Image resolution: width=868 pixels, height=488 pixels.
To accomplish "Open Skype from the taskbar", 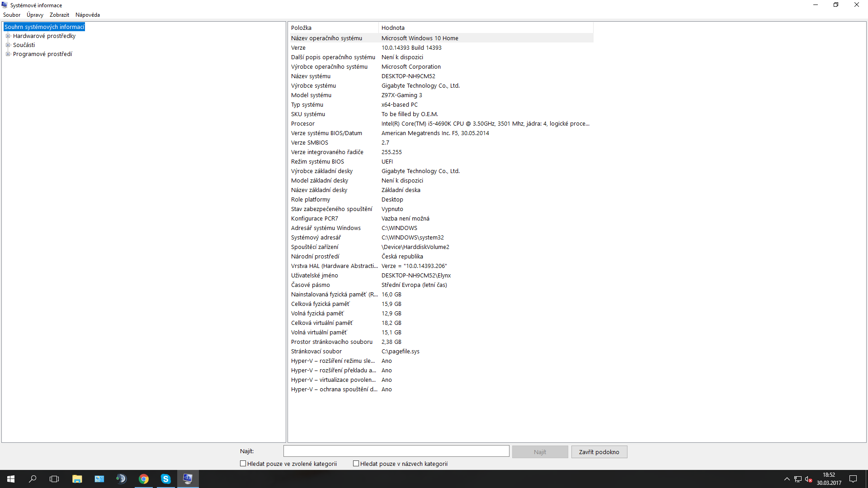I will pos(166,479).
